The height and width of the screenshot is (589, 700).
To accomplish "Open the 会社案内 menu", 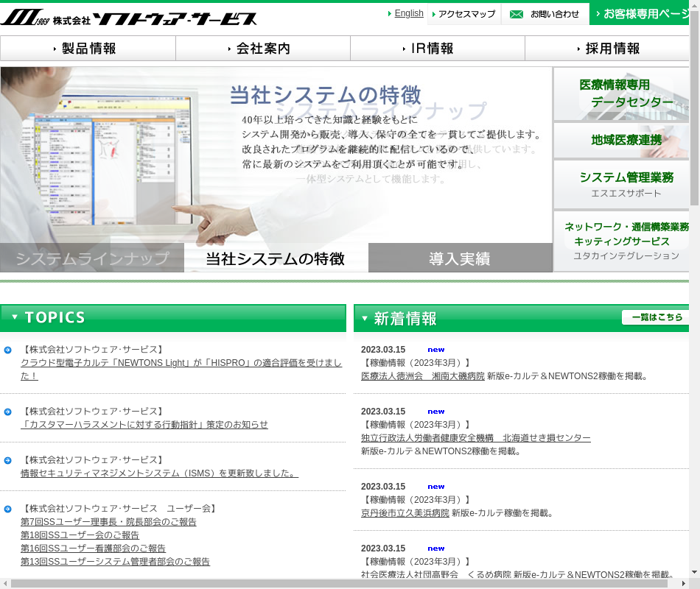I will coord(263,48).
